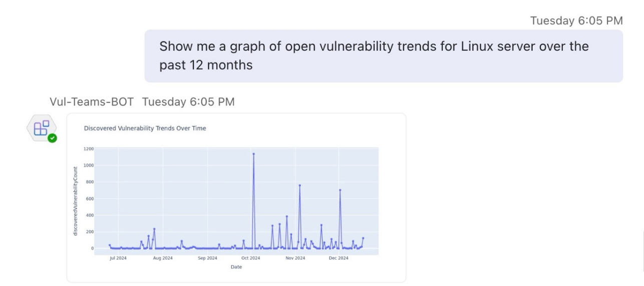The height and width of the screenshot is (286, 644).
Task: Select the tall spike just after Nov 2024
Action: coord(299,185)
